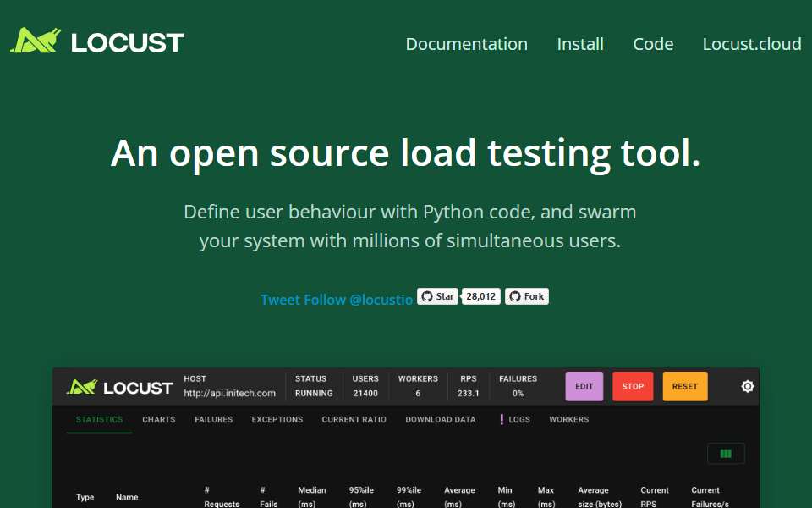Viewport: 812px width, 508px height.
Task: Click the 'An open source load testing tool.' heading
Action: 405,153
